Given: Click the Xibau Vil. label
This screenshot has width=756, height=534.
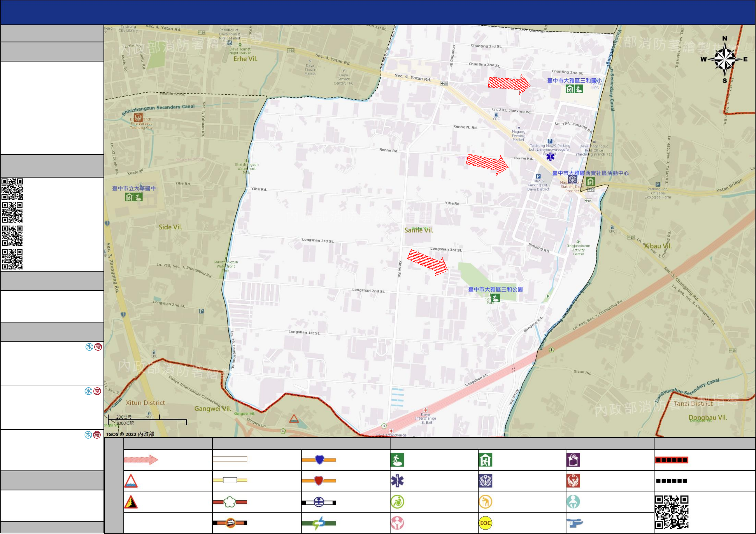Looking at the screenshot, I should click(658, 246).
